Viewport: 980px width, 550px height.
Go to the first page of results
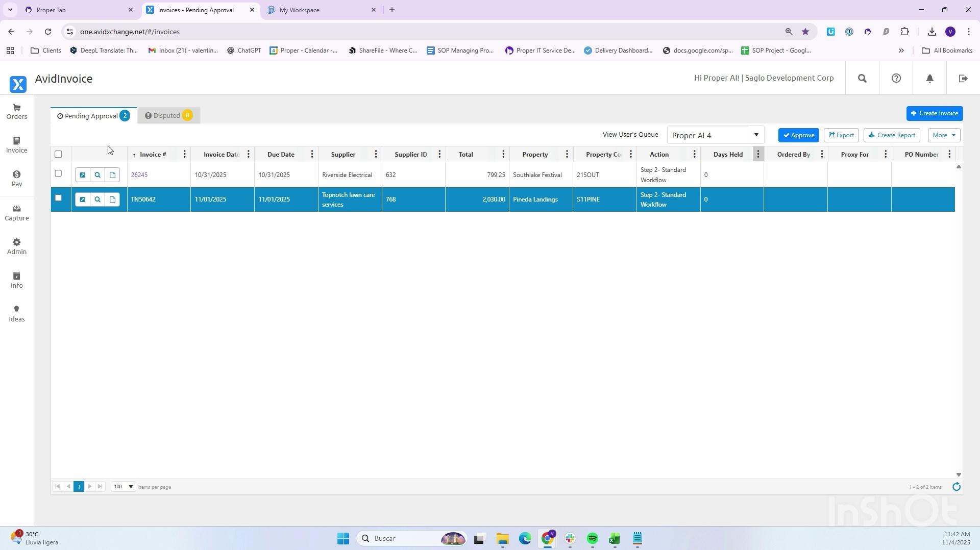pos(58,487)
